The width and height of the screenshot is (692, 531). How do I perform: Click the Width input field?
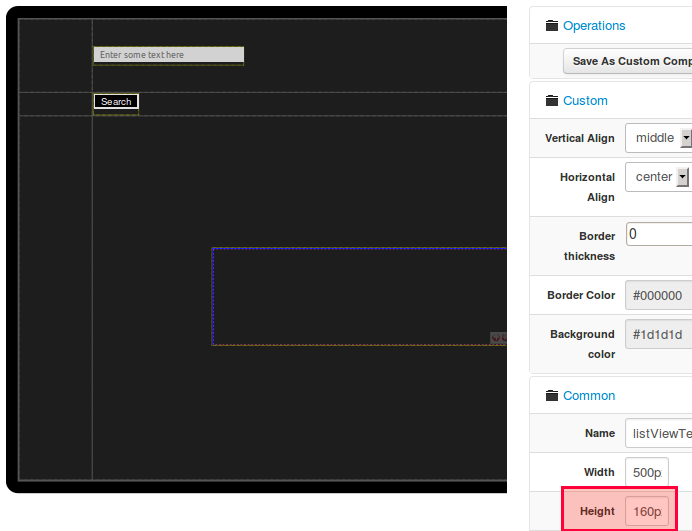[647, 473]
